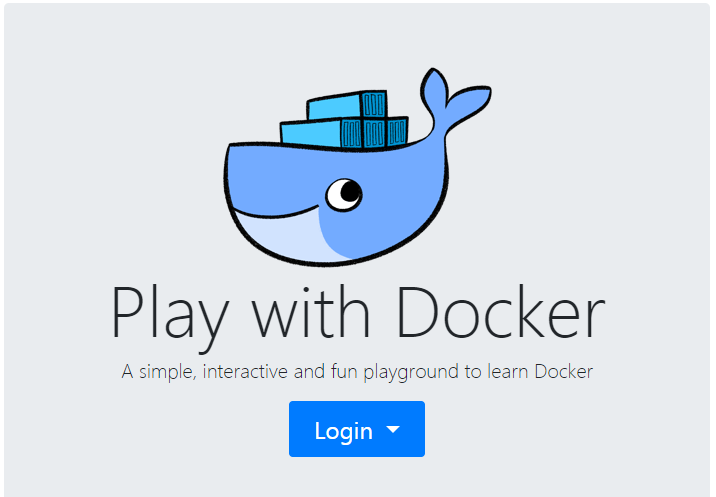Image resolution: width=716 pixels, height=497 pixels.
Task: Click the Docker whale logo
Action: [358, 167]
